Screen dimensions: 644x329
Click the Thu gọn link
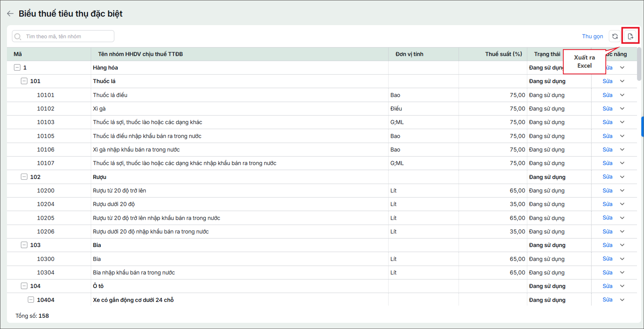[x=592, y=36]
